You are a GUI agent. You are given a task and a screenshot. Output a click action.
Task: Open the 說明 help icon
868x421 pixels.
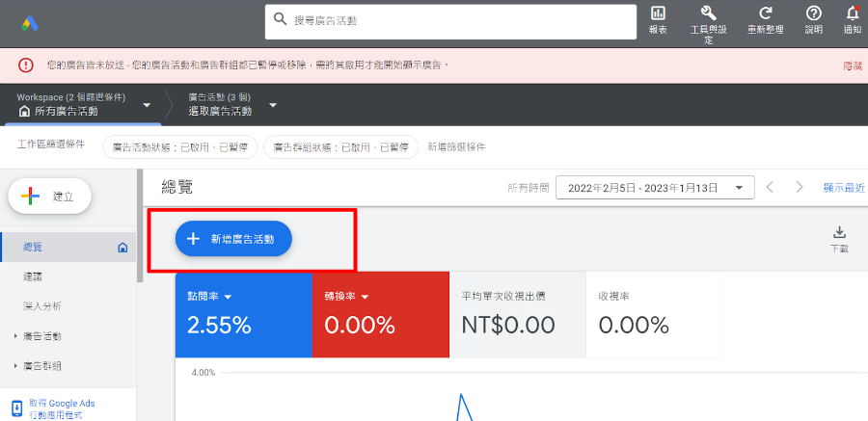pyautogui.click(x=813, y=13)
